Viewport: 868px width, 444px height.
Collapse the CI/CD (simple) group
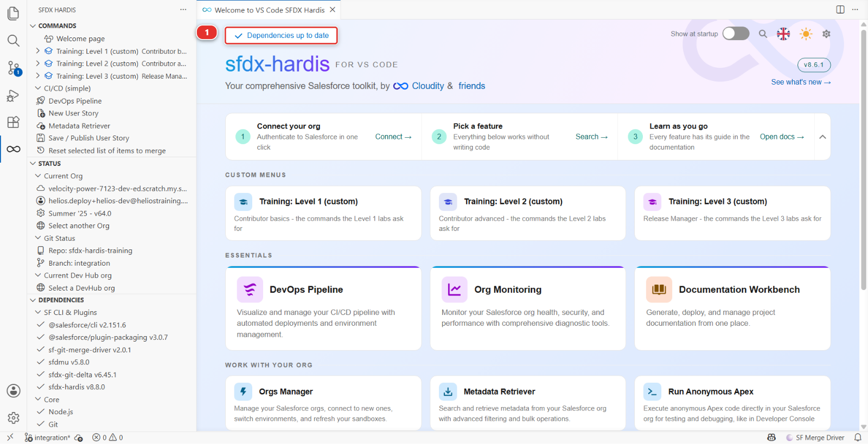(x=38, y=88)
